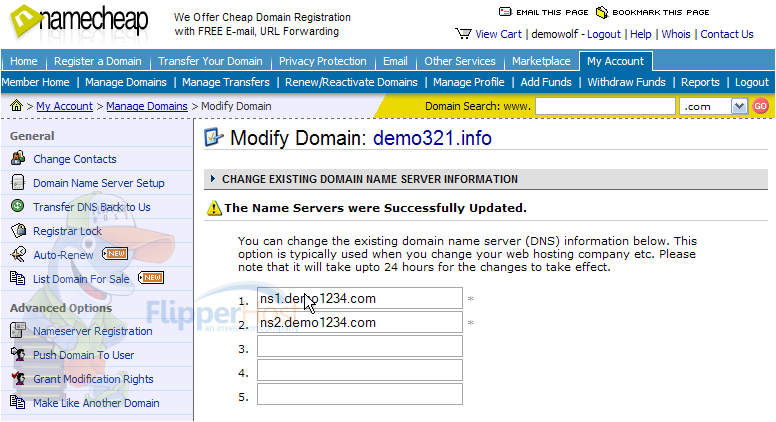Click the Push Domain To User icon
Viewport: 776px width, 422px height.
click(x=18, y=354)
